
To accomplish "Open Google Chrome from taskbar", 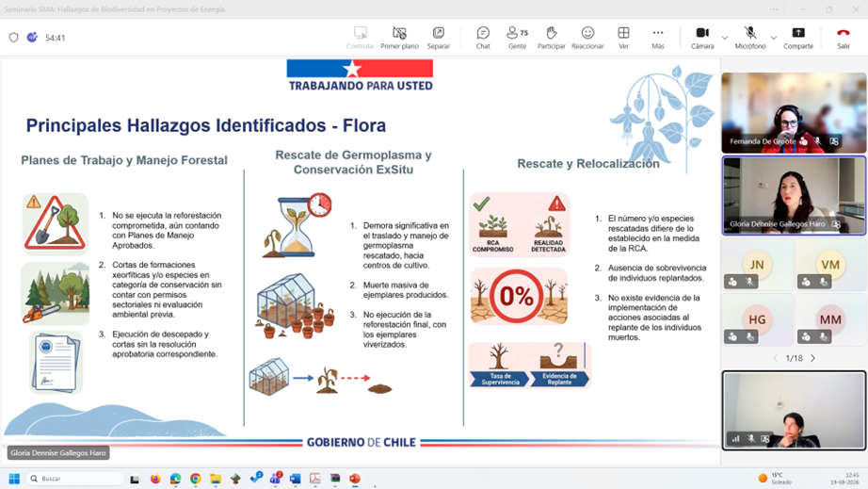I will [196, 479].
